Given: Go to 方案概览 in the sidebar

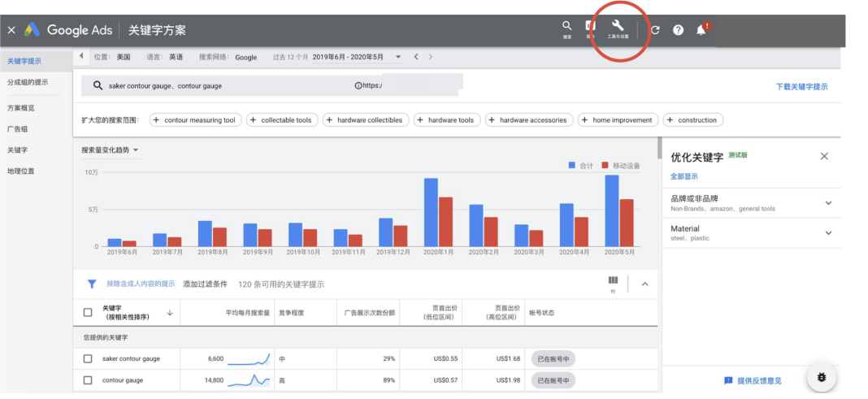Looking at the screenshot, I should 21,107.
